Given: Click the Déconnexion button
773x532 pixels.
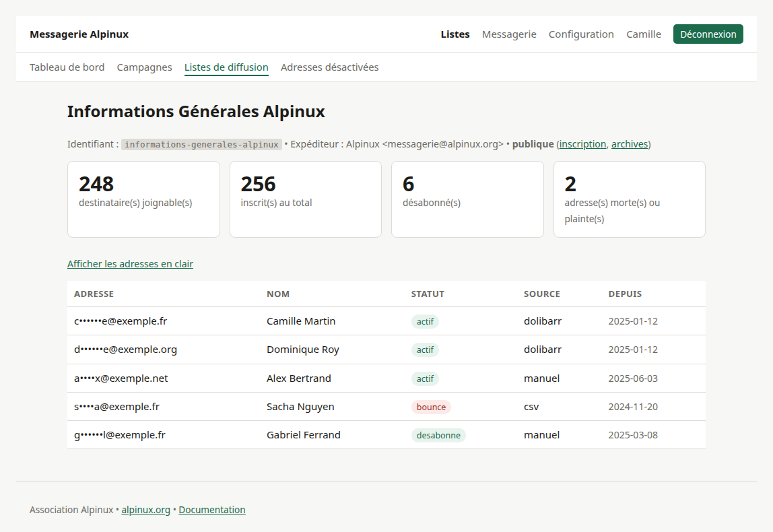Looking at the screenshot, I should click(708, 34).
